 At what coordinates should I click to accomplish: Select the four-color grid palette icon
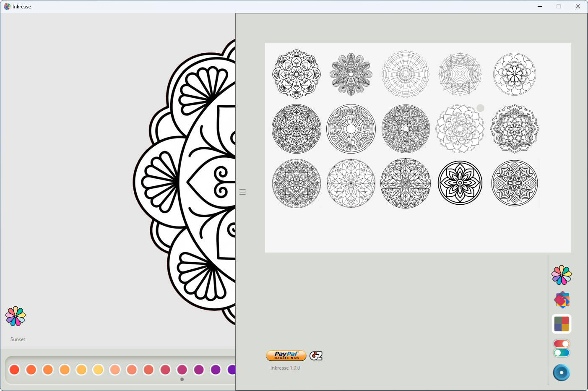tap(562, 324)
